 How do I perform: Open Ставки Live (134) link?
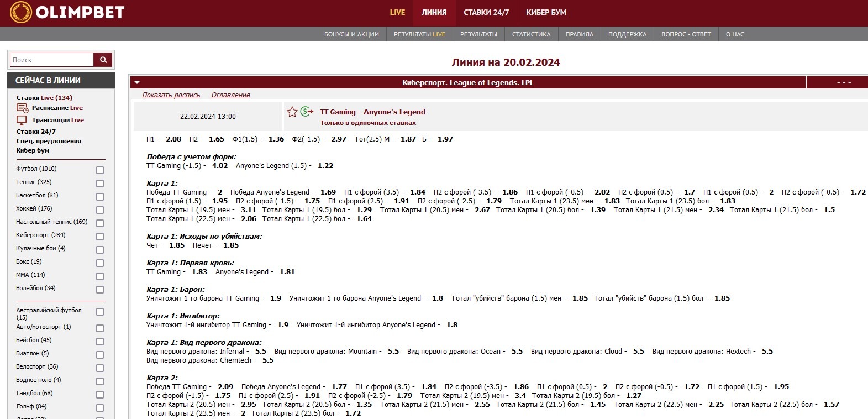pos(44,98)
